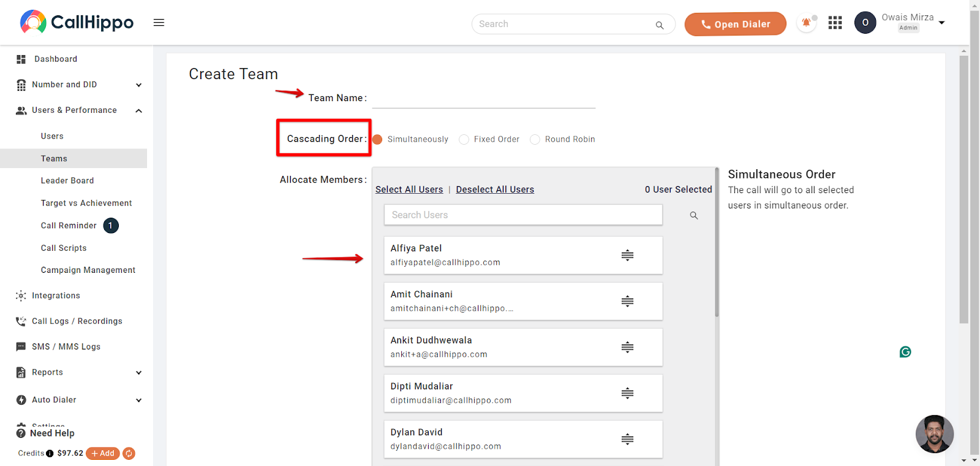Click the Need Help question icon
Viewport: 980px width, 466px height.
coord(21,434)
